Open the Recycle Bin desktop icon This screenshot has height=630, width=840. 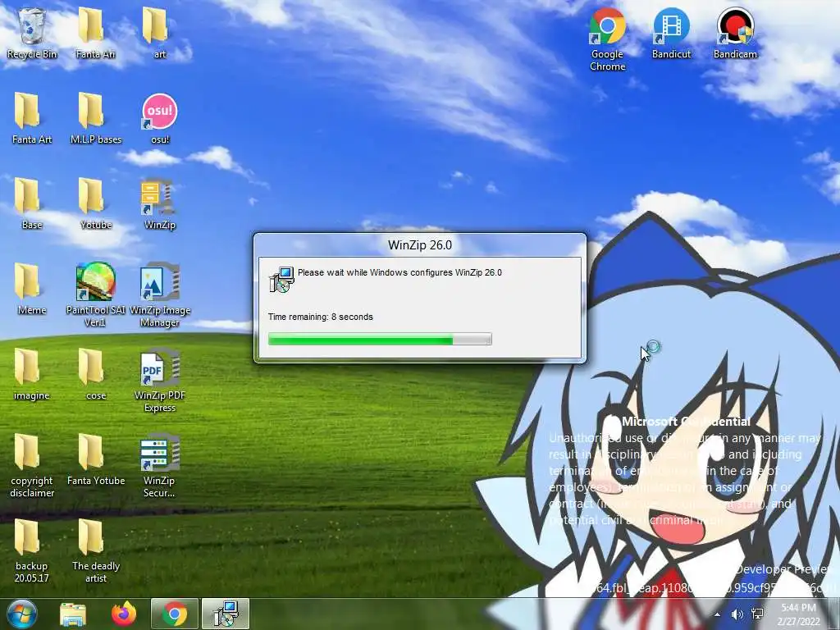pos(32,32)
